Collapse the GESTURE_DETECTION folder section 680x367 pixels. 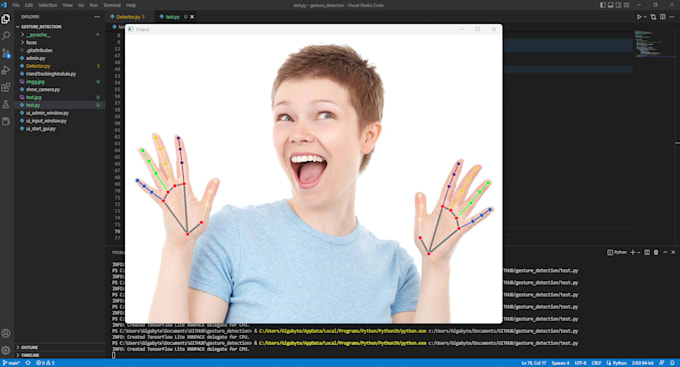pos(60,27)
